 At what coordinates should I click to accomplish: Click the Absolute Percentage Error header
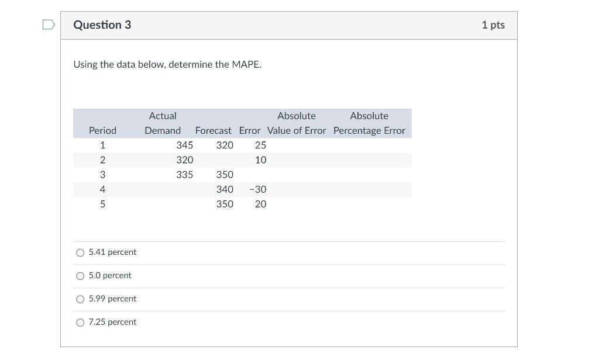point(369,123)
